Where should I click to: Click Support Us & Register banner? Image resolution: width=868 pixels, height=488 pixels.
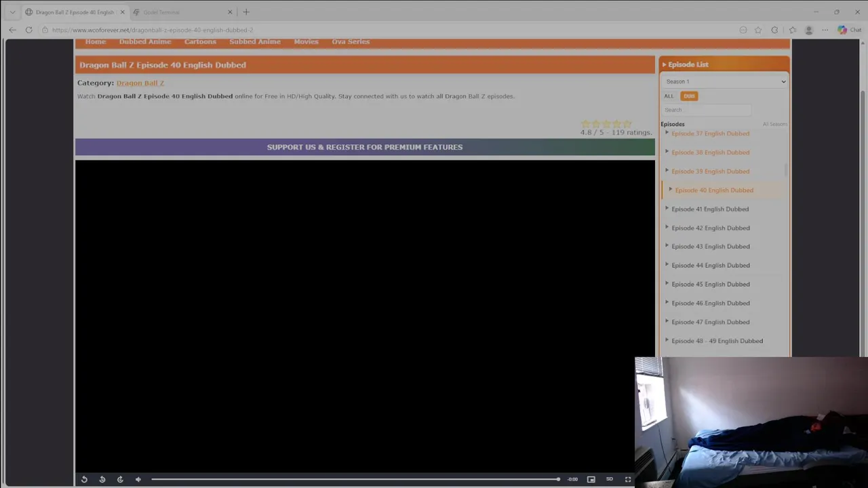click(365, 147)
